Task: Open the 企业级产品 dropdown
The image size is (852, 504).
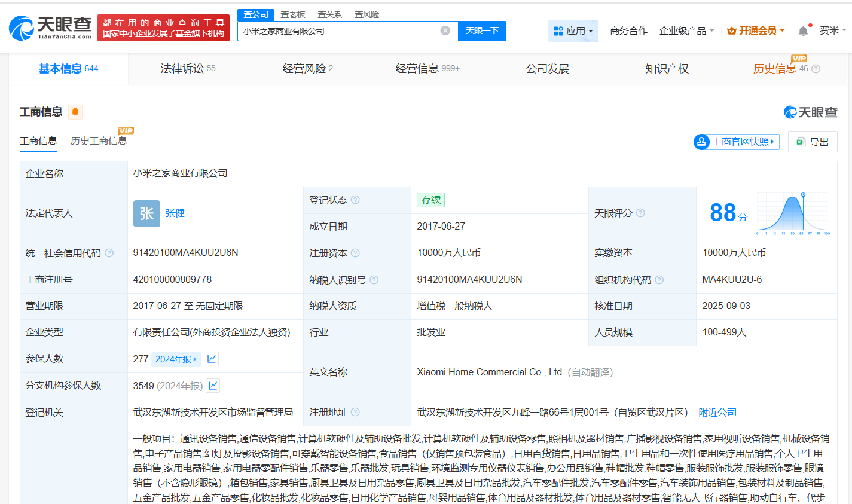Action: tap(686, 30)
